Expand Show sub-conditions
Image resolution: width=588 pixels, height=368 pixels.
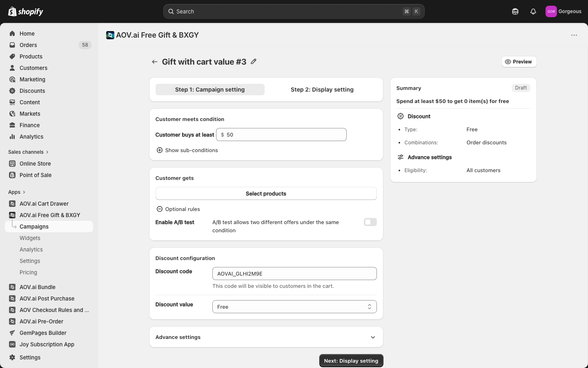(187, 150)
